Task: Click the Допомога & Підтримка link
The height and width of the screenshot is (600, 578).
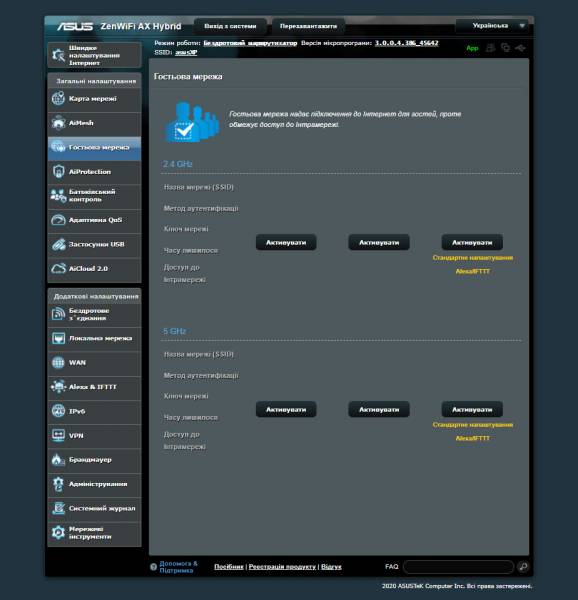Action: (178, 567)
